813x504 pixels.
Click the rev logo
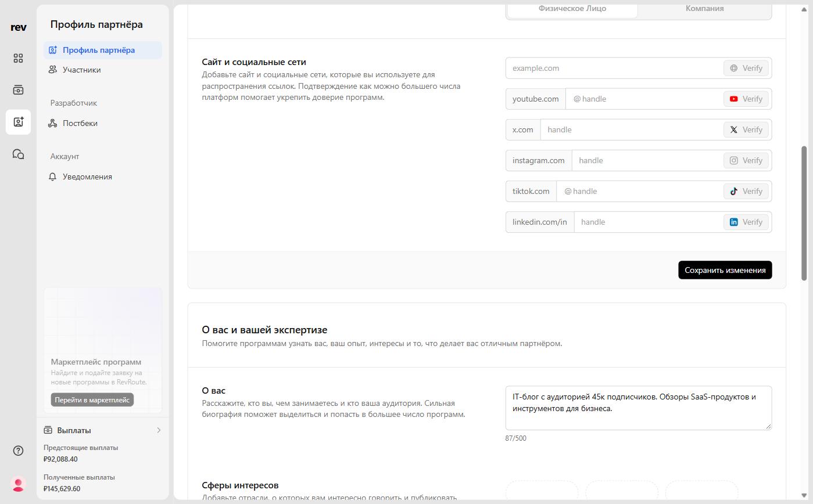19,27
